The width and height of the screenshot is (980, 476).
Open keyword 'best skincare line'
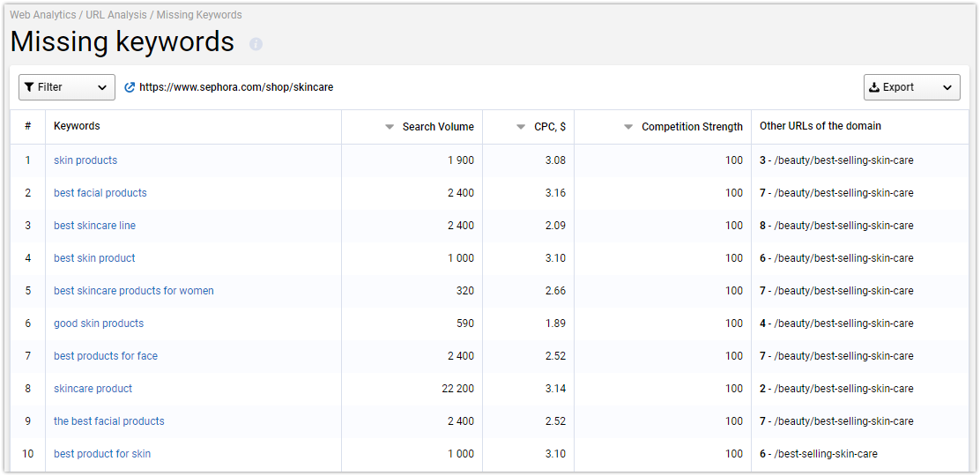94,225
